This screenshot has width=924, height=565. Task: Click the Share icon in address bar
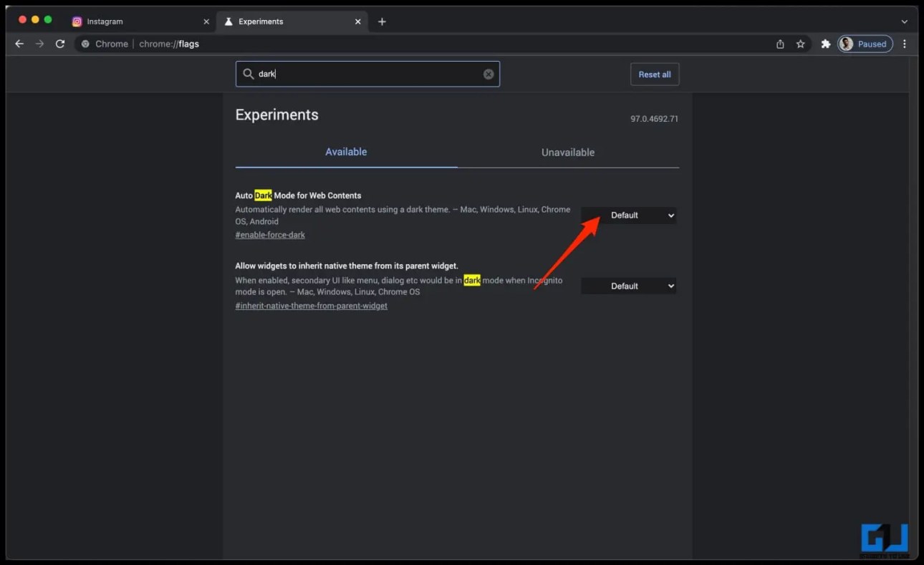coord(780,44)
